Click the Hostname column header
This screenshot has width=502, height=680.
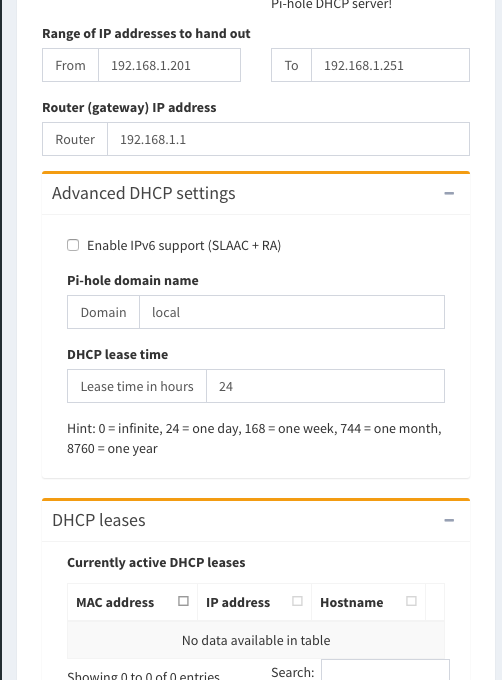click(x=368, y=602)
